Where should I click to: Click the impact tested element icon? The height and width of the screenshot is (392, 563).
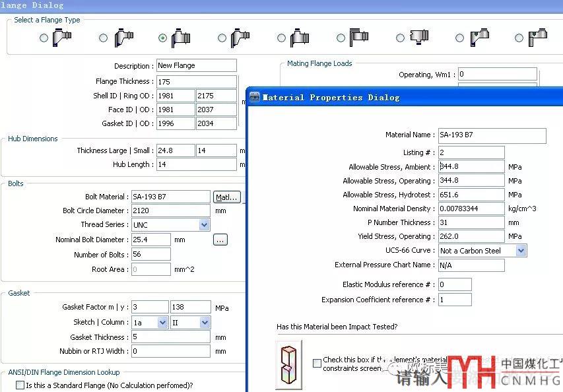point(288,365)
